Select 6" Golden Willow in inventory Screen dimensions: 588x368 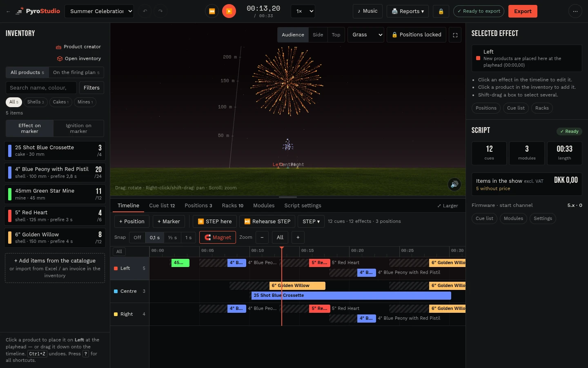(55, 238)
